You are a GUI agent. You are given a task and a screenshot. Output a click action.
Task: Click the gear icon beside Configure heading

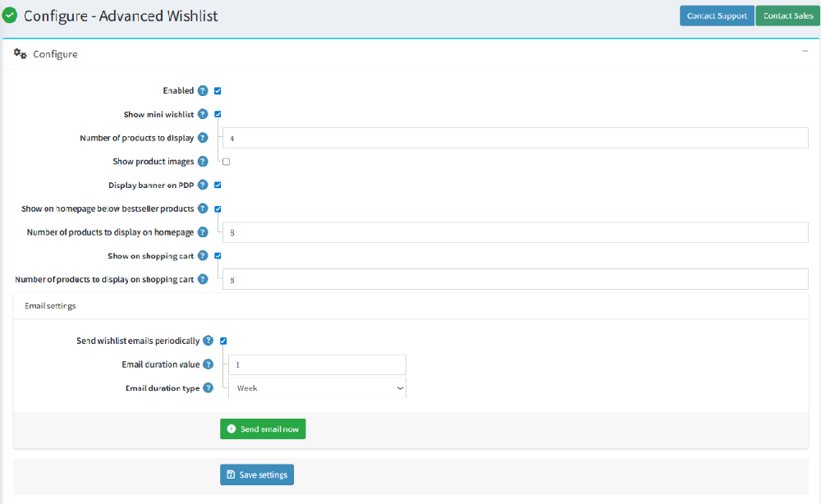click(x=21, y=53)
